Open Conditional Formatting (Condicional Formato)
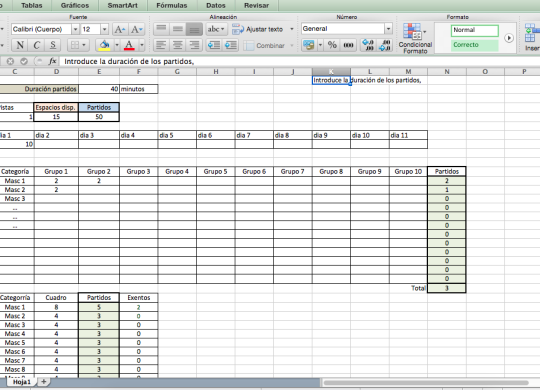The height and width of the screenshot is (390, 540). pos(415,38)
